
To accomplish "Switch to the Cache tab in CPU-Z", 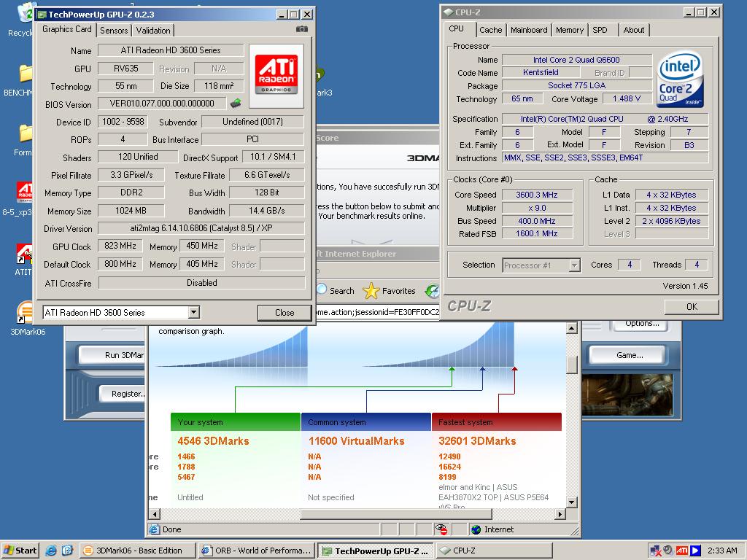I will click(x=491, y=30).
